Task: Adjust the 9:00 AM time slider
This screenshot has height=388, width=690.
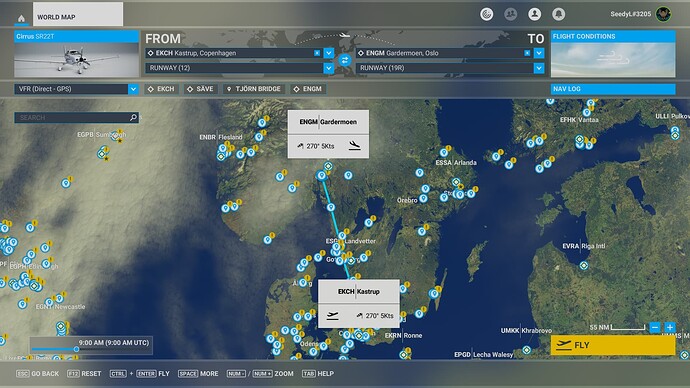Action: click(76, 349)
